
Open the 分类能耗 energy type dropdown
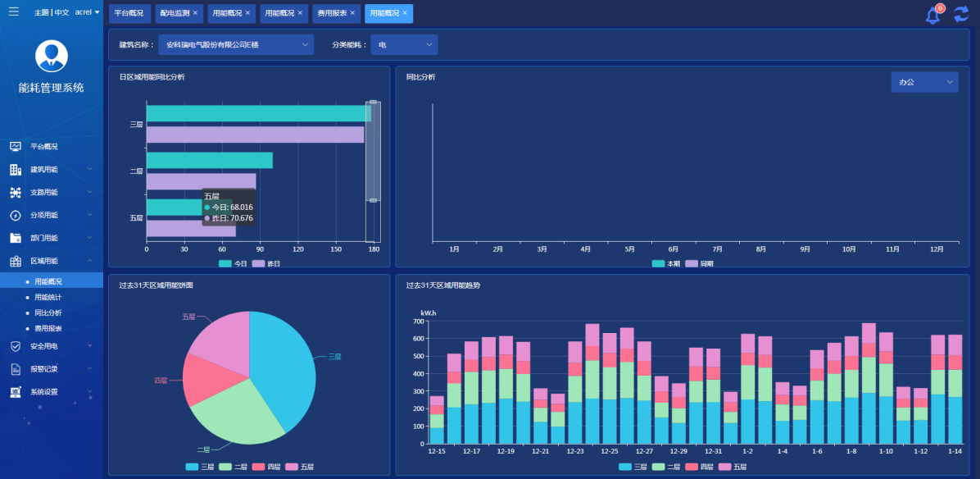tap(404, 45)
